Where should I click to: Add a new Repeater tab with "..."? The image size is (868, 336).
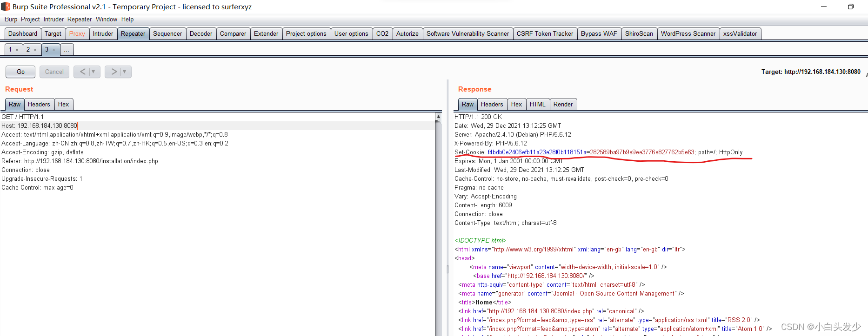click(67, 49)
